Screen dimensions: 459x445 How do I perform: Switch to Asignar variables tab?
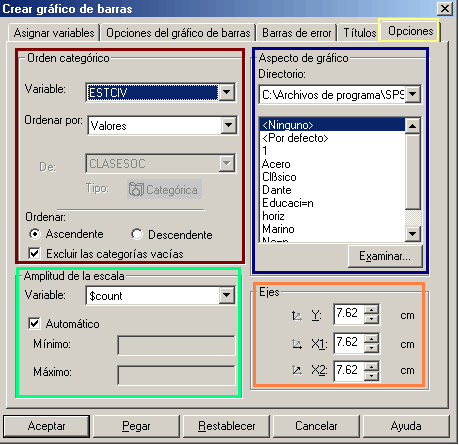pos(54,33)
